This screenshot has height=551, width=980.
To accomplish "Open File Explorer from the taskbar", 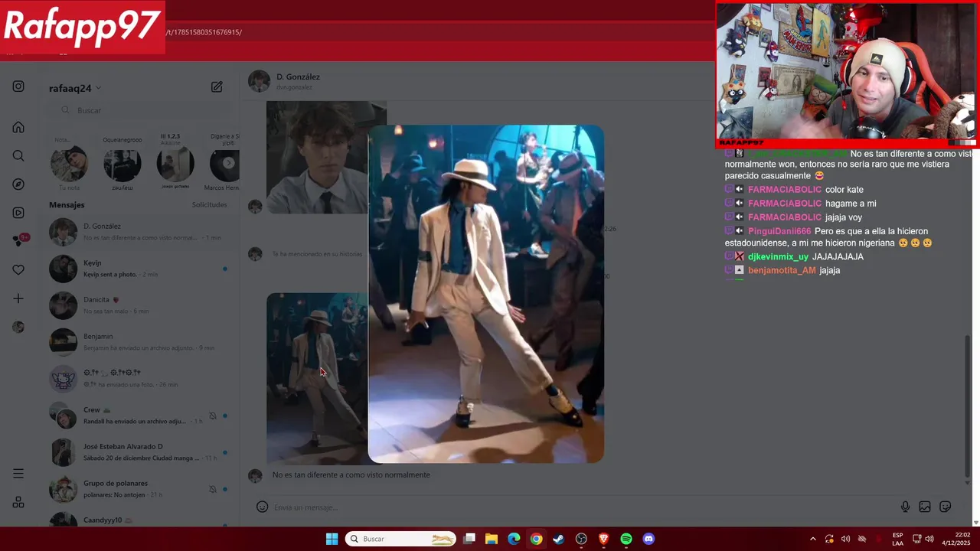I will pyautogui.click(x=492, y=539).
